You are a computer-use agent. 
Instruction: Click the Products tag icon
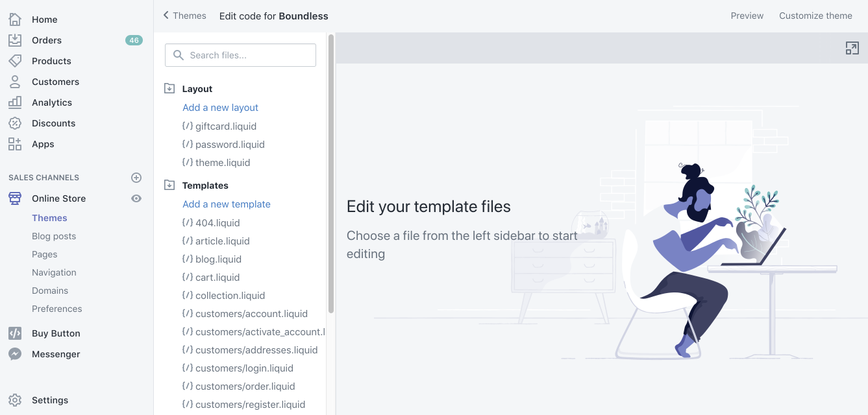tap(15, 61)
